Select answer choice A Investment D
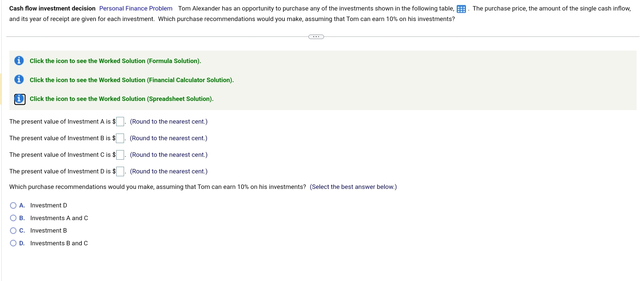Image resolution: width=644 pixels, height=281 pixels. pos(13,205)
